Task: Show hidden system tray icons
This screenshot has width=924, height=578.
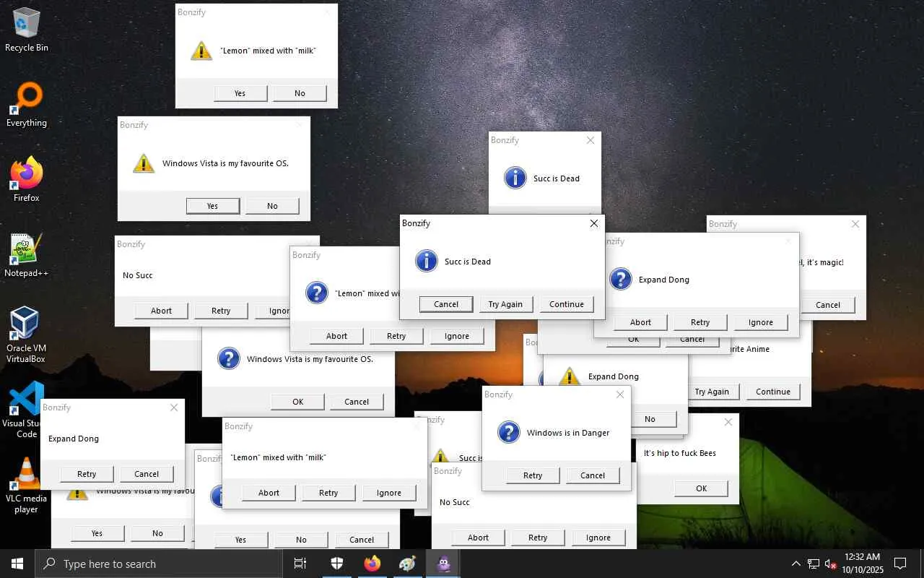Action: (796, 564)
